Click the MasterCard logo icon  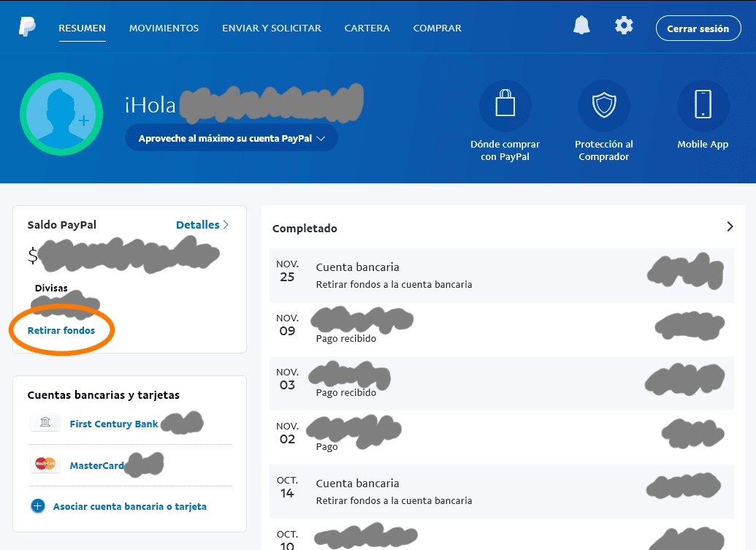[45, 465]
